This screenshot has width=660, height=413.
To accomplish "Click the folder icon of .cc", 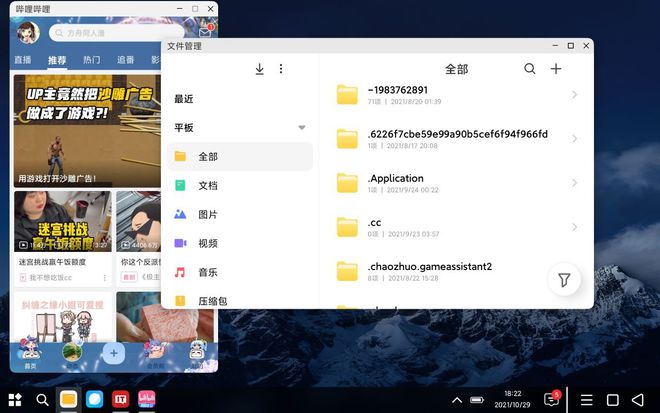I will pos(347,227).
